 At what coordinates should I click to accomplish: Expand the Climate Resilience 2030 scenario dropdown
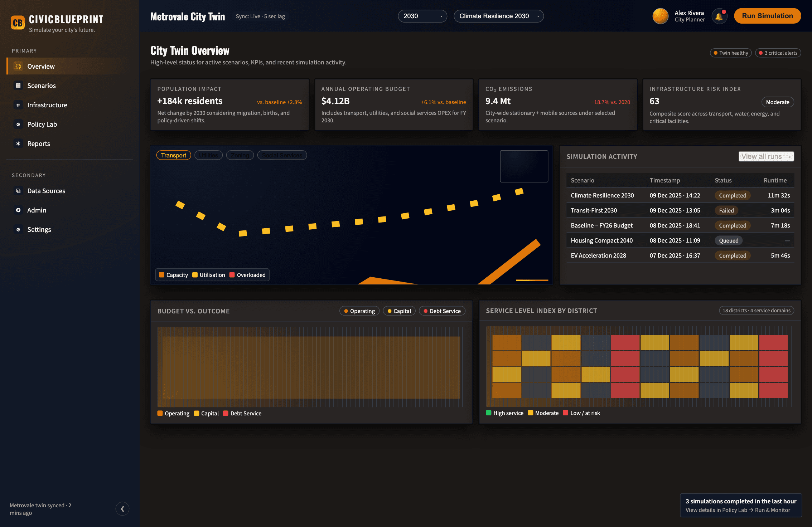click(498, 16)
